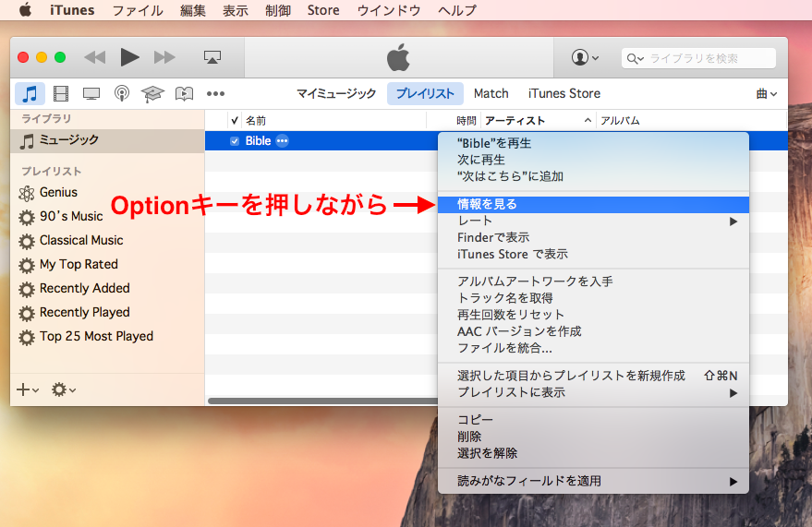The width and height of the screenshot is (812, 527).
Task: Click the checkmark column header
Action: click(235, 121)
